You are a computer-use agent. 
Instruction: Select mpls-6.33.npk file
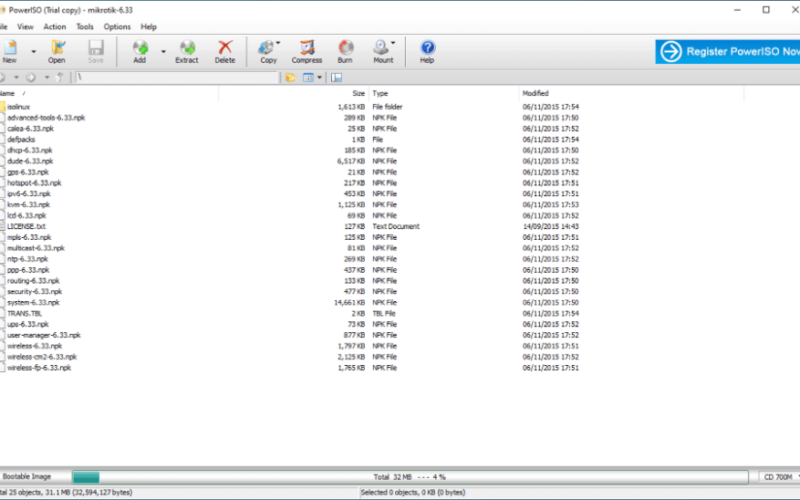click(29, 237)
